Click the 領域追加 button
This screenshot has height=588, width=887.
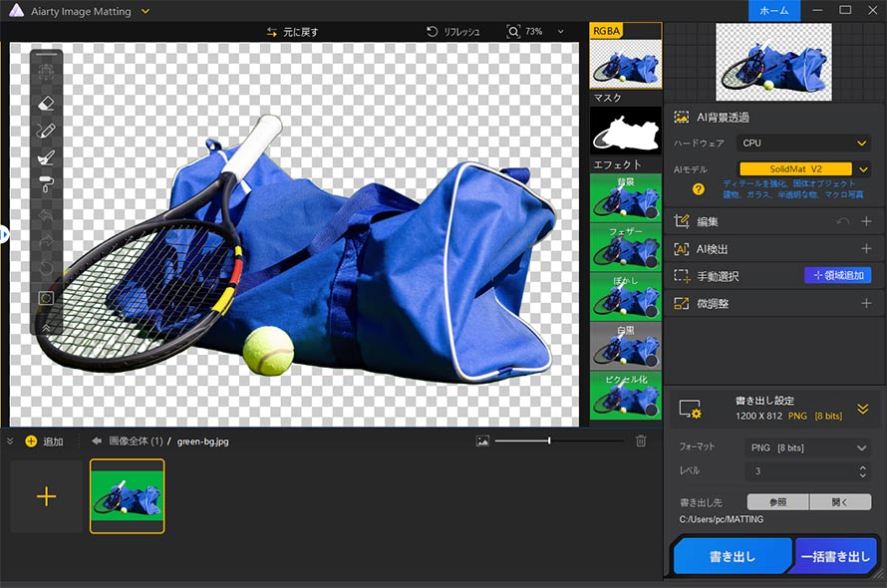tap(837, 276)
